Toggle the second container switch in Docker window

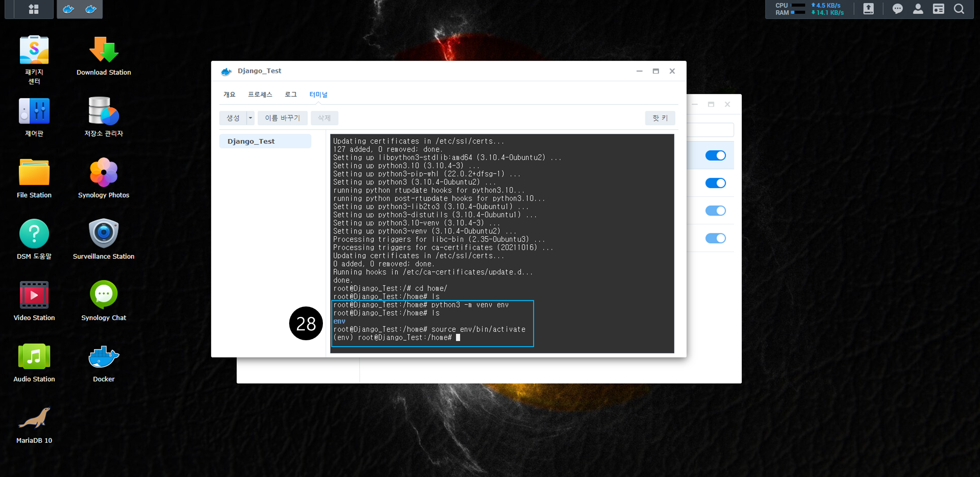[715, 183]
